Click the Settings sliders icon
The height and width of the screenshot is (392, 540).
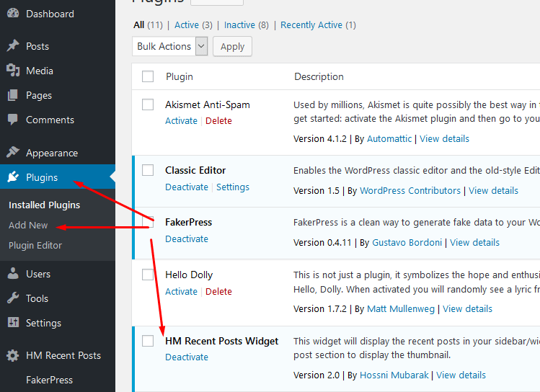[x=13, y=323]
